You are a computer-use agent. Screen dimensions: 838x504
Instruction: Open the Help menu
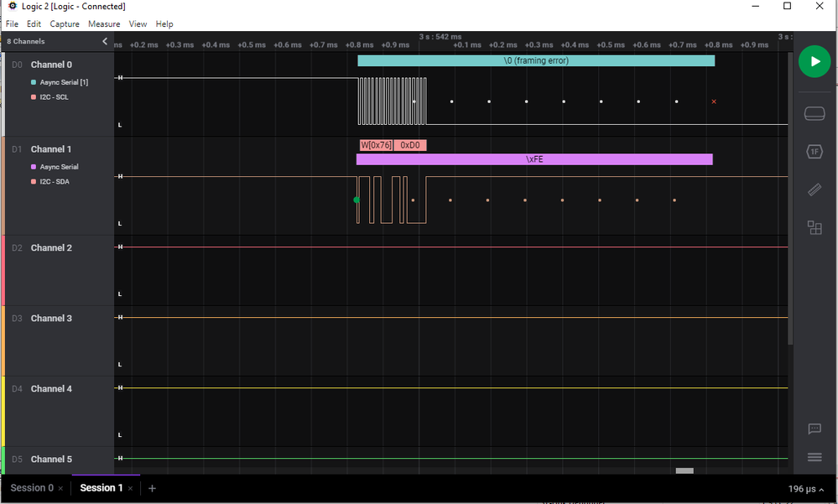click(x=164, y=24)
